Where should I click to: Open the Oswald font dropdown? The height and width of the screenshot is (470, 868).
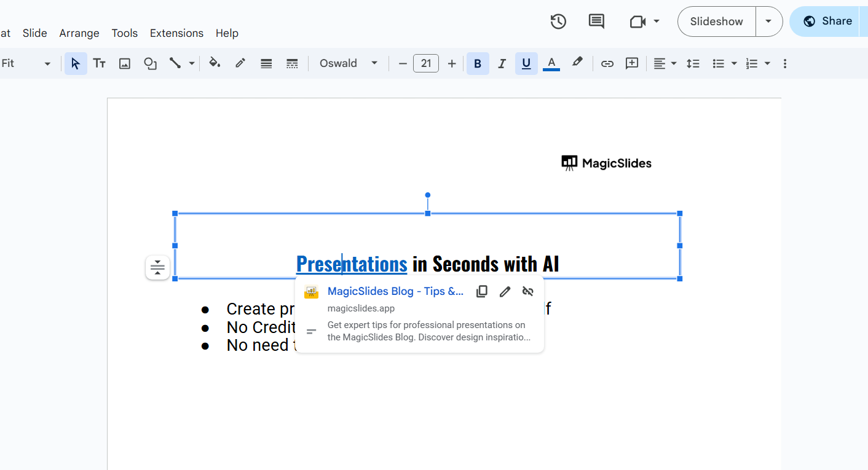[349, 63]
